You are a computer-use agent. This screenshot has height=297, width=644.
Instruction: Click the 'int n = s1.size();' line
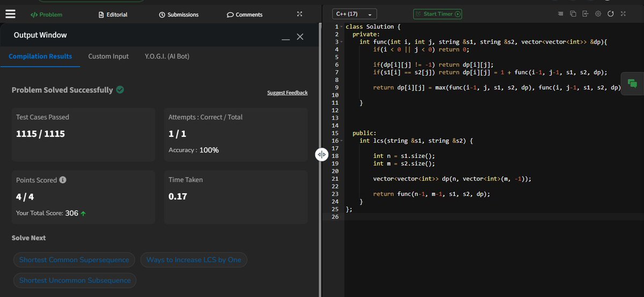pyautogui.click(x=404, y=156)
